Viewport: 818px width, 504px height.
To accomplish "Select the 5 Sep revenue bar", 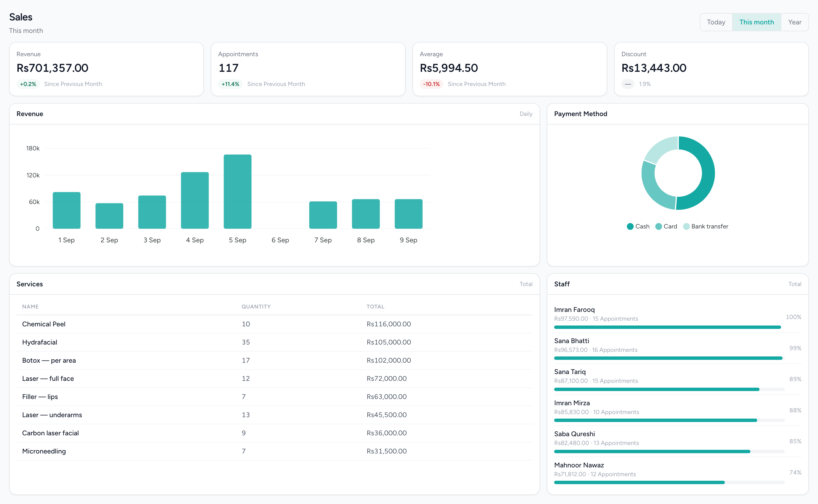I will [237, 192].
